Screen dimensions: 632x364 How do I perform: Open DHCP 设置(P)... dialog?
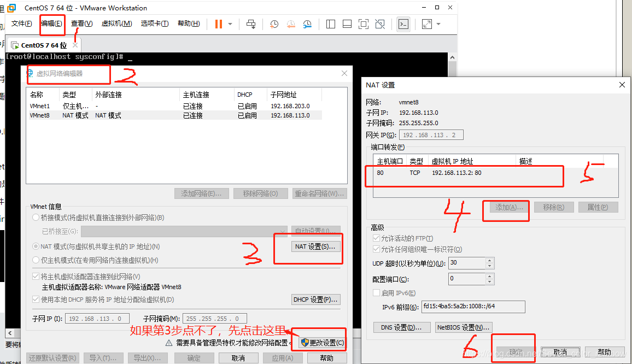(315, 300)
